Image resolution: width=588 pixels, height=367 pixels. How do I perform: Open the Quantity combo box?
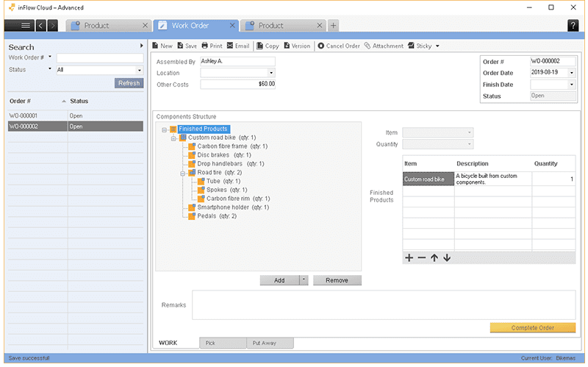(x=437, y=144)
